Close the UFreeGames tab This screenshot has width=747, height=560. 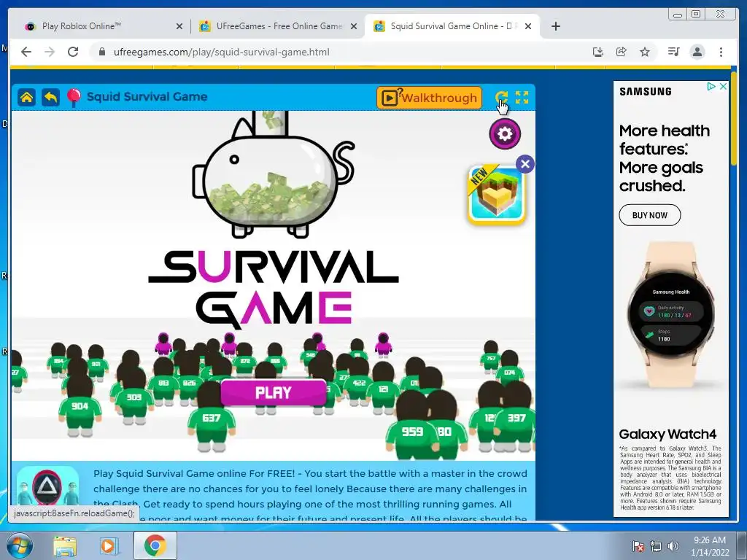[354, 27]
